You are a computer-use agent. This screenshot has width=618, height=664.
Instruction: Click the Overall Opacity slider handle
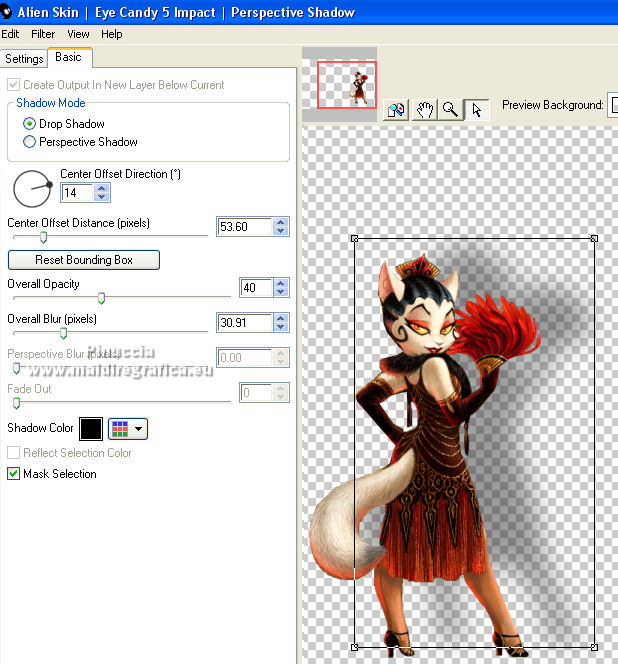(101, 299)
